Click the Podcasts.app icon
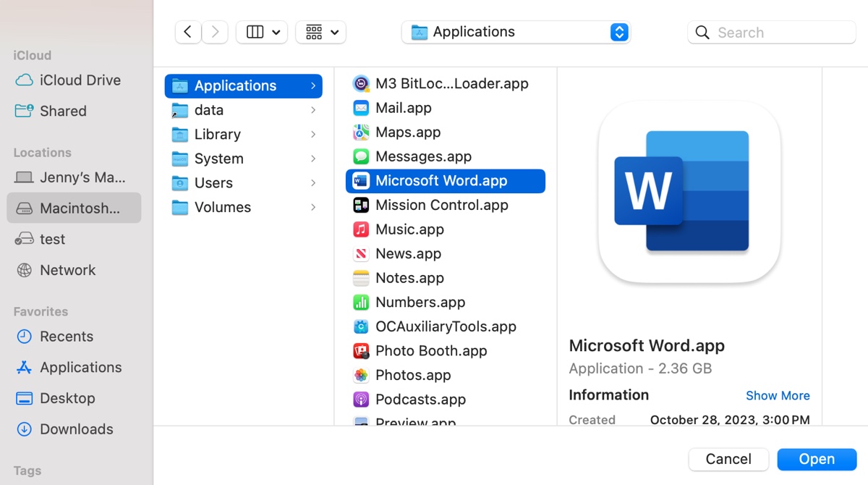Screen dimensions: 868x485 [x=360, y=400]
